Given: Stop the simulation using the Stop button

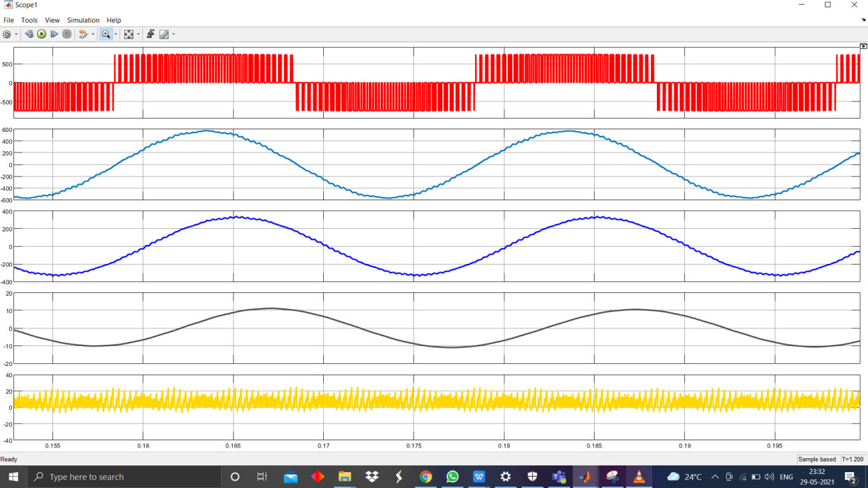Looking at the screenshot, I should (x=67, y=34).
